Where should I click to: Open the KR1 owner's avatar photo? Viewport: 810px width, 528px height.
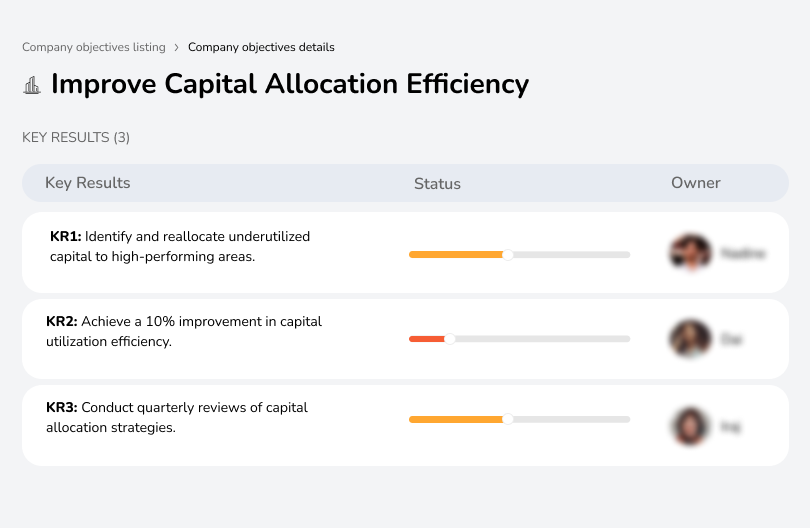pos(691,254)
